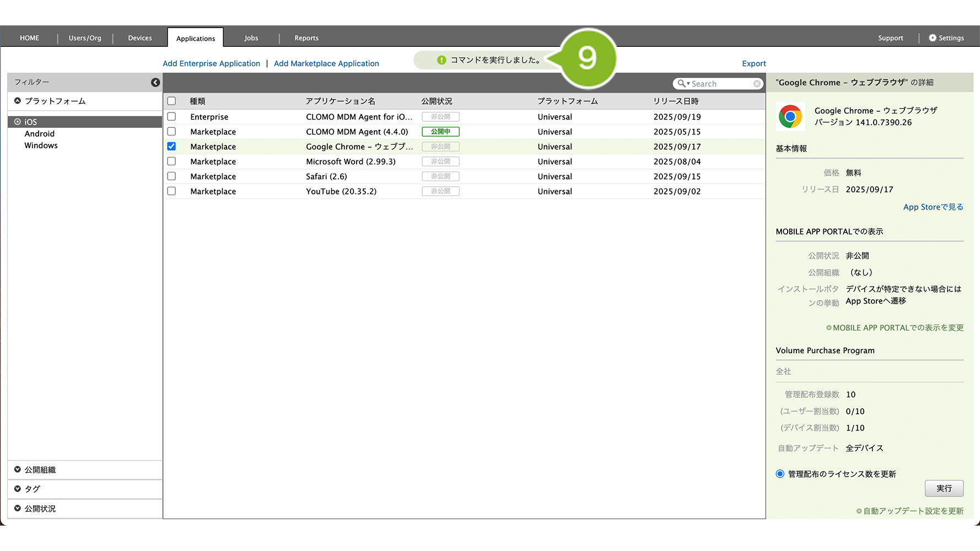Viewport: 980px width, 551px height.
Task: Click the Google Chrome app icon
Action: pos(790,116)
